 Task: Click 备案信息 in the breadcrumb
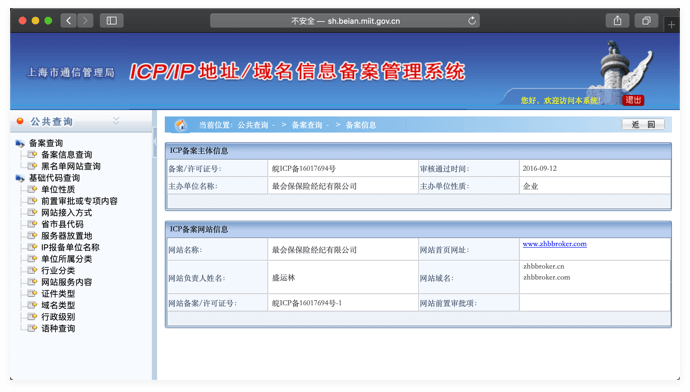pos(361,125)
